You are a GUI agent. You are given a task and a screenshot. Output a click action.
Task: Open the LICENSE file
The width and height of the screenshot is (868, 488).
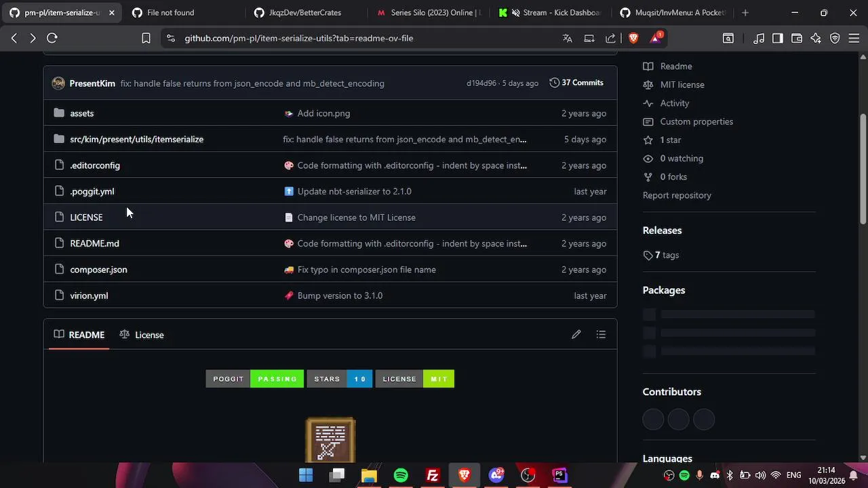[x=86, y=218]
